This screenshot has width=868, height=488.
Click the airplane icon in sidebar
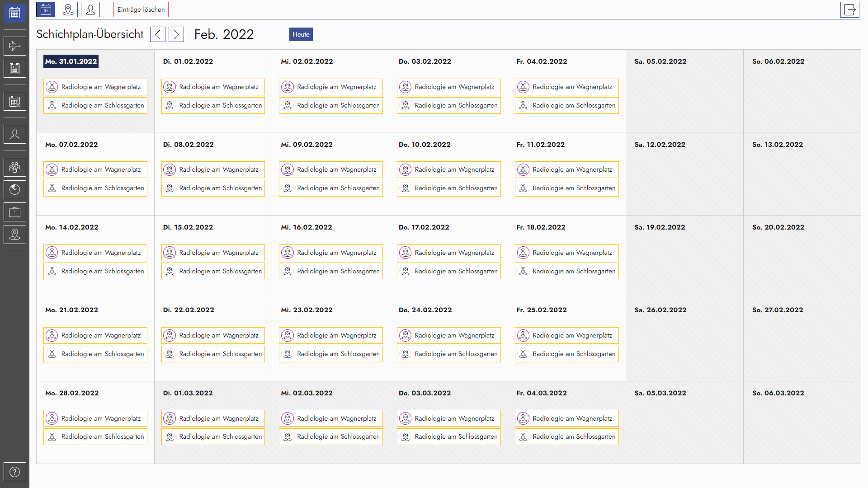click(x=14, y=46)
